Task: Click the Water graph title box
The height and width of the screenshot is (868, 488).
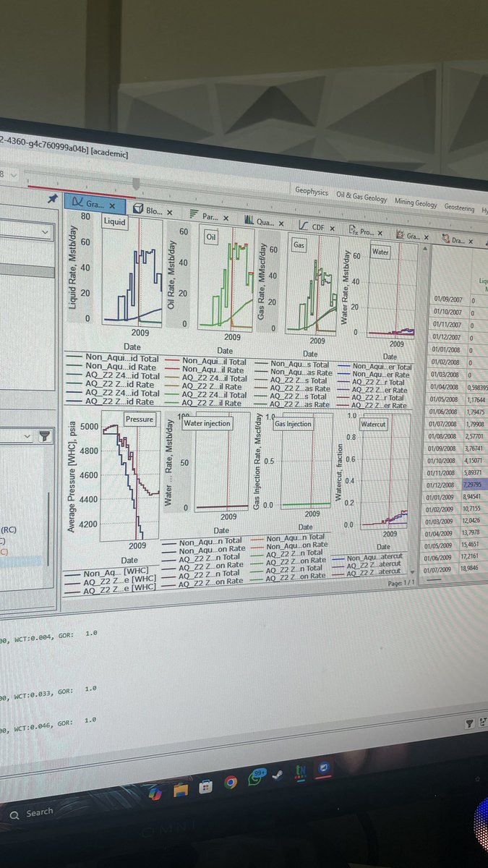Action: (380, 252)
